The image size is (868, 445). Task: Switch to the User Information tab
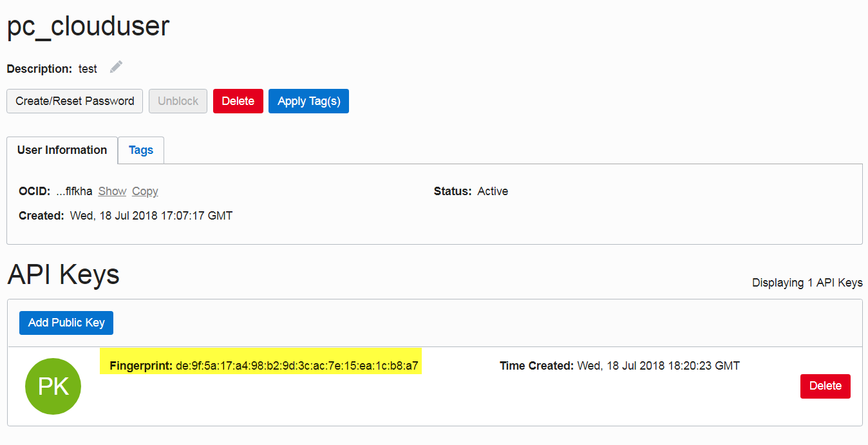[62, 150]
